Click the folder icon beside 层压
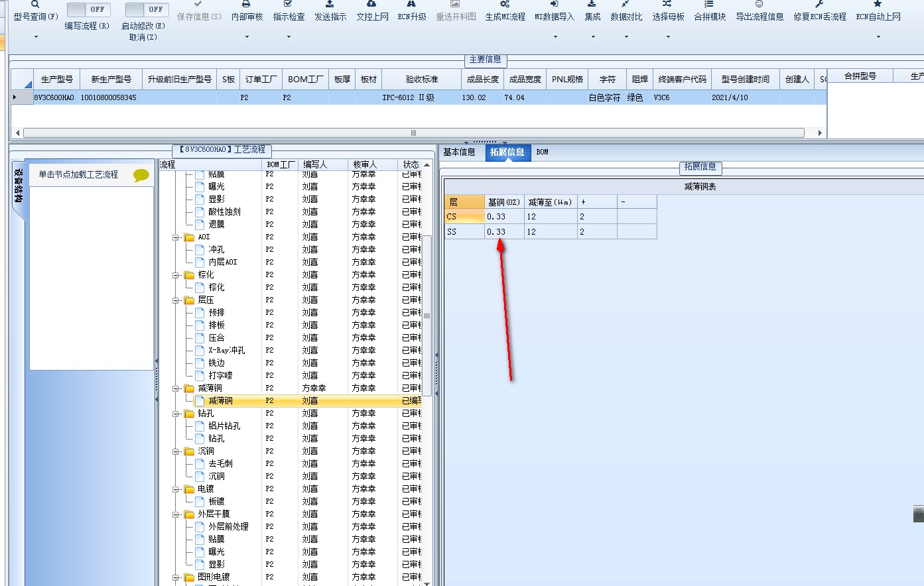924x586 pixels. [x=189, y=300]
